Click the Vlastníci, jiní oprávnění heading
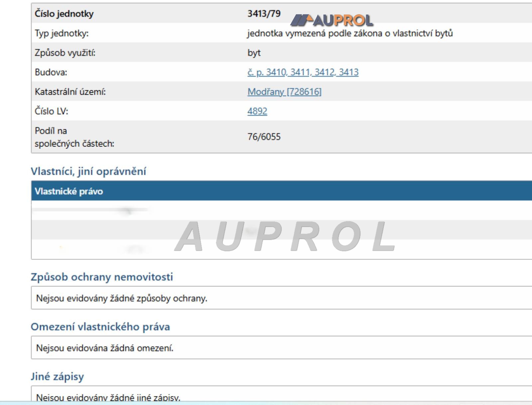 (x=88, y=171)
